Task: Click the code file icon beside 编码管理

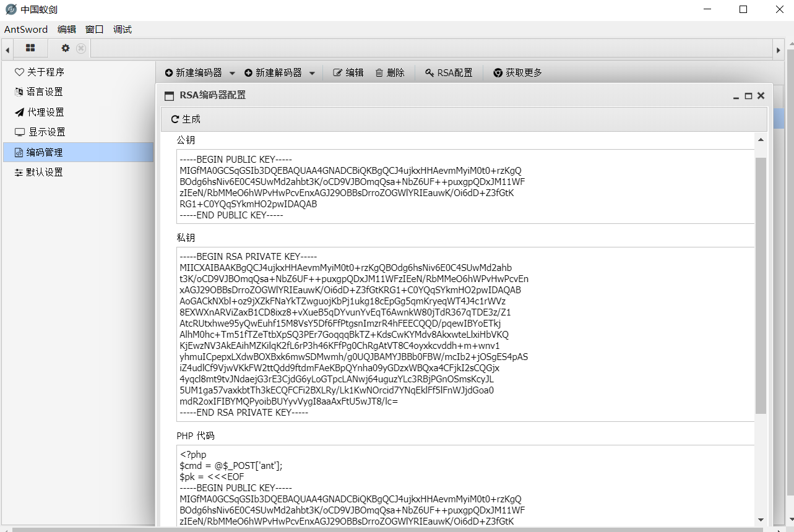Action: coord(19,153)
